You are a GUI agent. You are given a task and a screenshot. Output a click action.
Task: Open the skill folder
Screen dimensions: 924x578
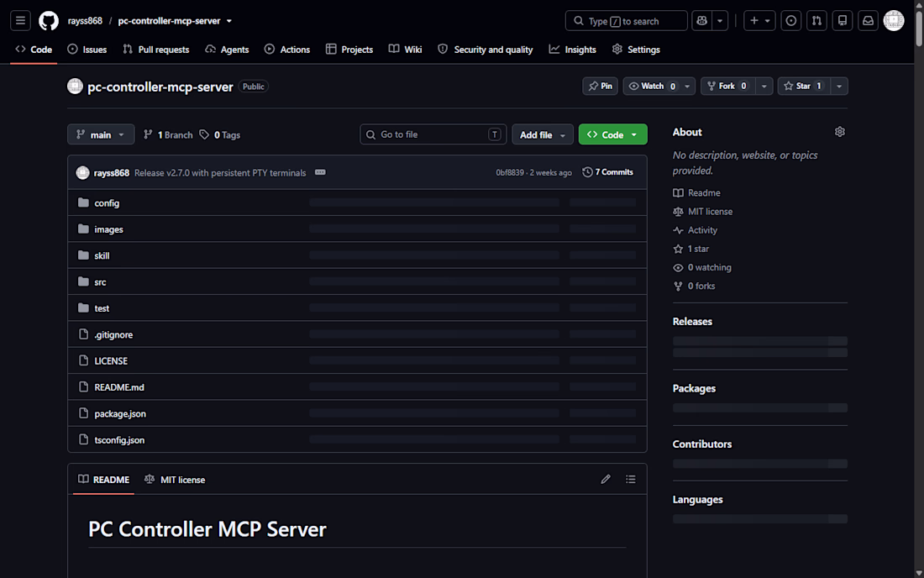(102, 255)
